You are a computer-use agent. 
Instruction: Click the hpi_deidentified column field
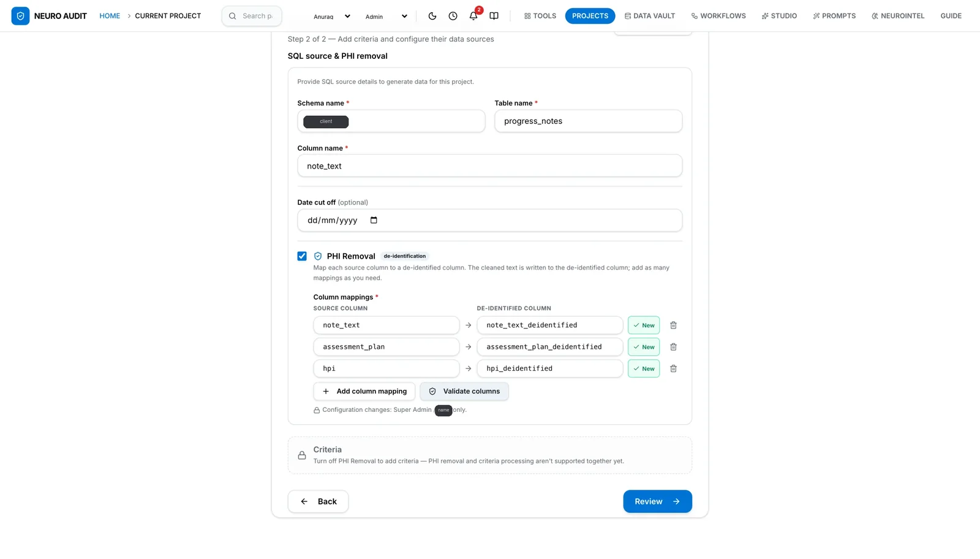tap(549, 368)
